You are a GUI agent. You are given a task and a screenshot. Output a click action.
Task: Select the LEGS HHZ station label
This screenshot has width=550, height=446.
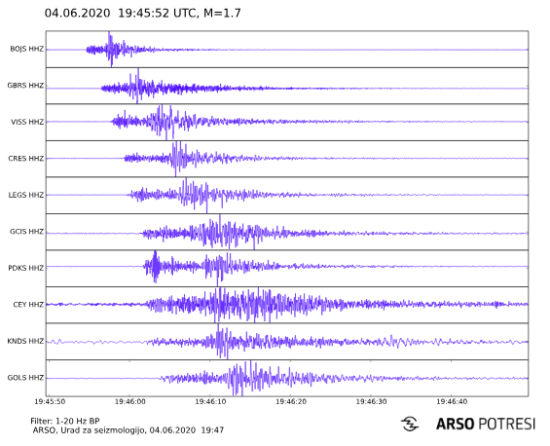point(26,195)
